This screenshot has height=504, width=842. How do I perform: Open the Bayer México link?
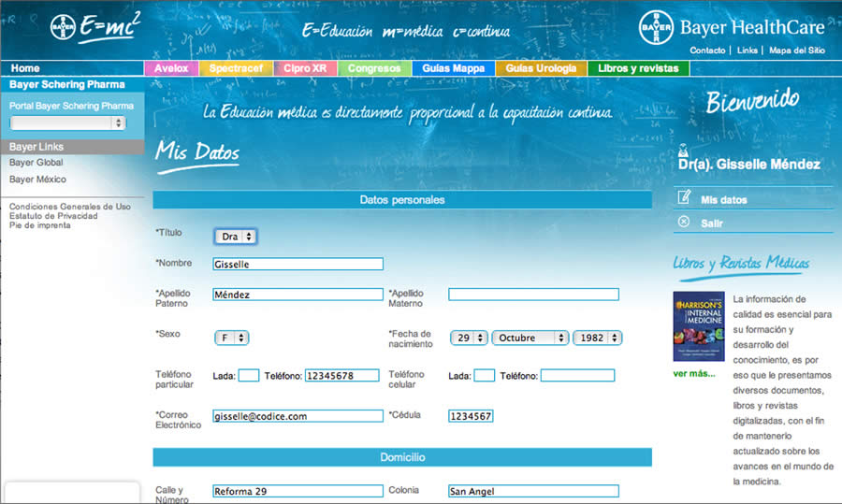(37, 180)
